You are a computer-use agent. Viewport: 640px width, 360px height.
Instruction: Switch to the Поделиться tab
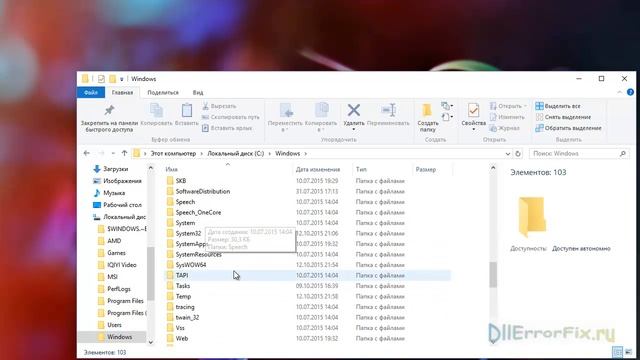pos(163,93)
